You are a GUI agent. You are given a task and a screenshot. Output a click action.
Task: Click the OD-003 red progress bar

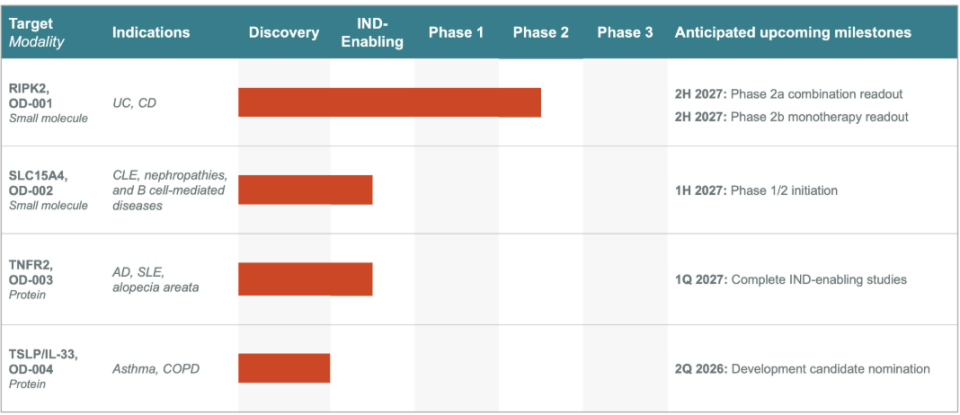click(x=305, y=279)
